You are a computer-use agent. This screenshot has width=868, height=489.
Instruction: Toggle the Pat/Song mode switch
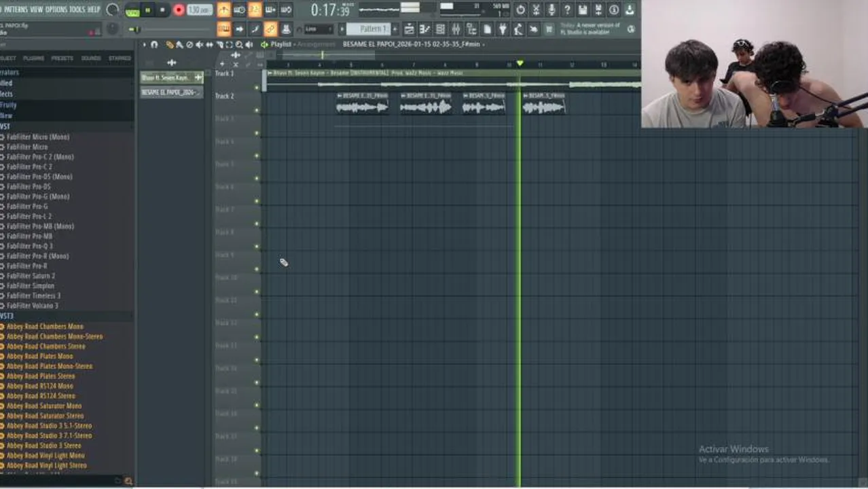[132, 11]
